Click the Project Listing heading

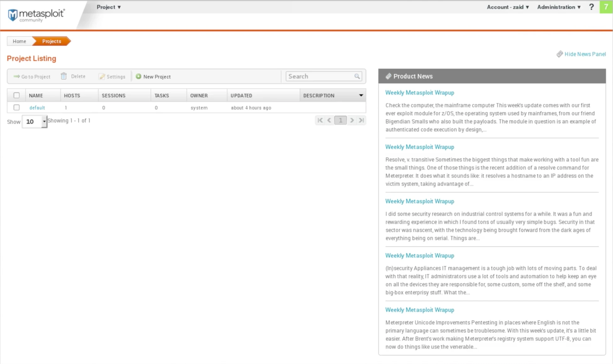tap(31, 58)
